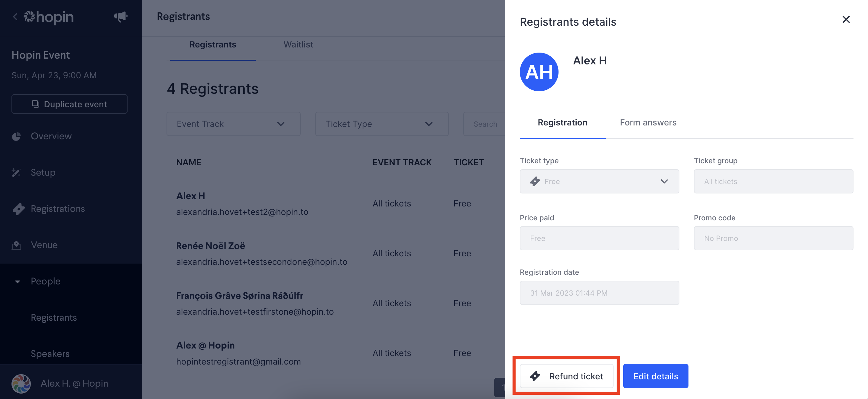Collapse the People section arrow
Viewport: 868px width, 399px height.
click(x=18, y=281)
